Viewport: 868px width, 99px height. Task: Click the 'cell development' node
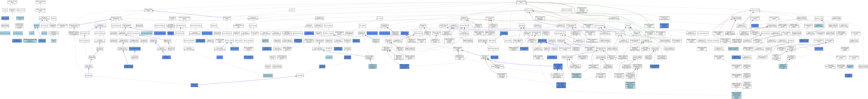click(180, 33)
